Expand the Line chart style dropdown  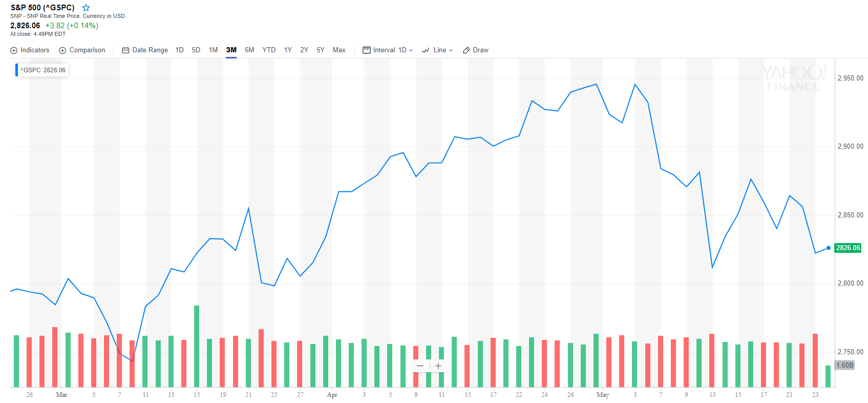[451, 50]
